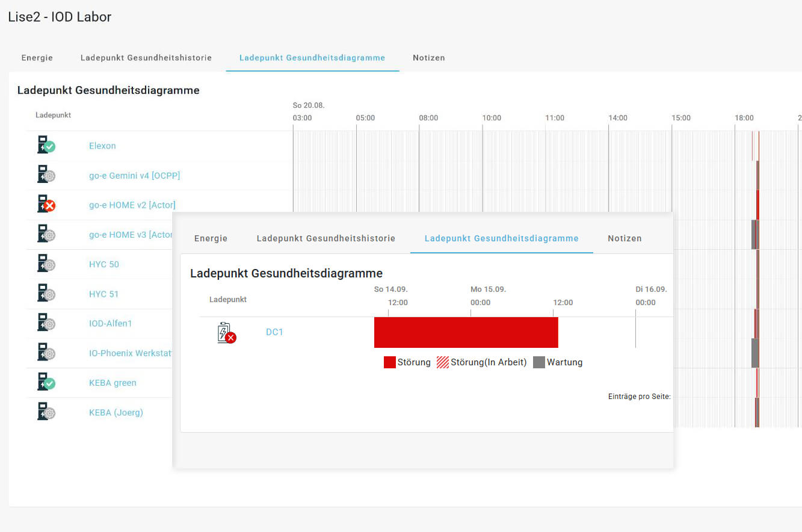Open the HYC 51 charge point link
The height and width of the screenshot is (532, 802).
(x=103, y=294)
